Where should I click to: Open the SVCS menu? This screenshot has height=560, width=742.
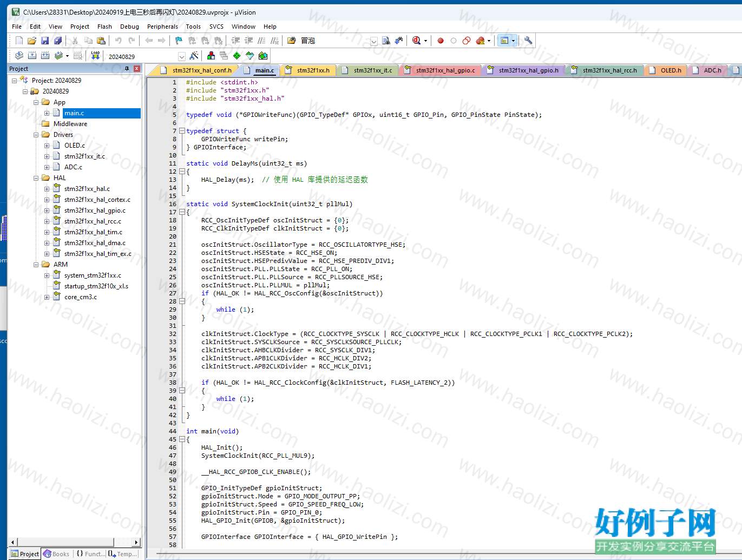(x=216, y=27)
